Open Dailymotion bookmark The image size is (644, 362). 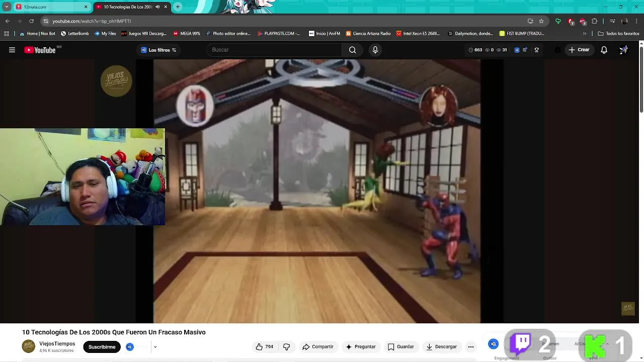(470, 34)
